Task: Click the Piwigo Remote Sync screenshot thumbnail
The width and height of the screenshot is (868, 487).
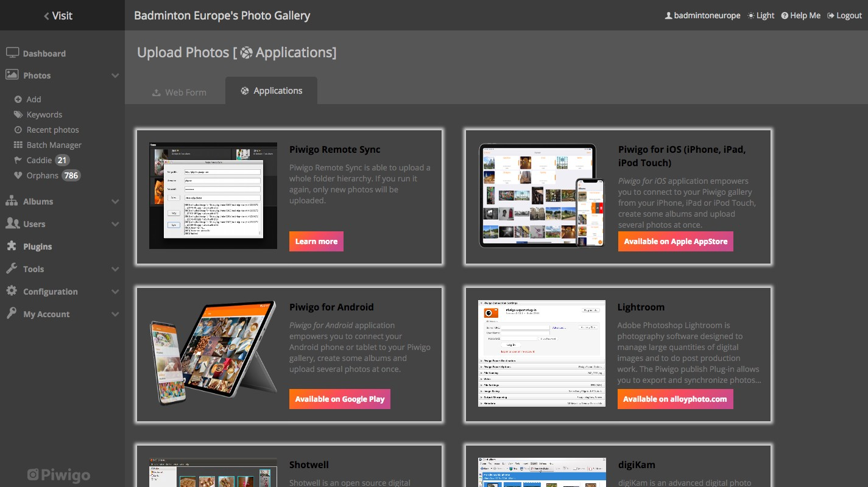Action: [213, 195]
